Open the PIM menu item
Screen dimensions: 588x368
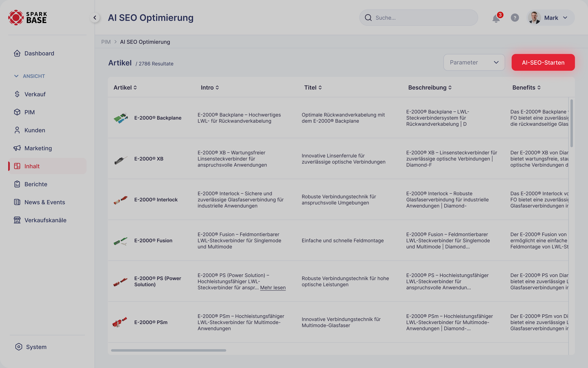click(x=47, y=112)
